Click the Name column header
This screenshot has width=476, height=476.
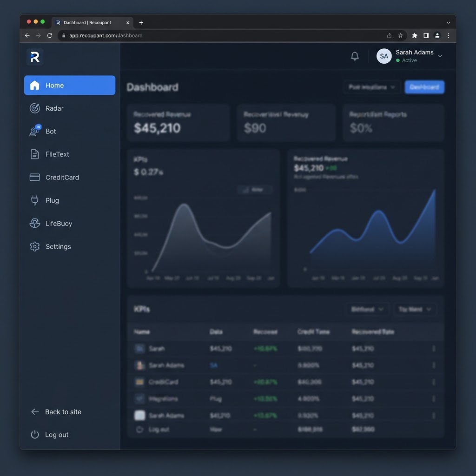pyautogui.click(x=142, y=332)
